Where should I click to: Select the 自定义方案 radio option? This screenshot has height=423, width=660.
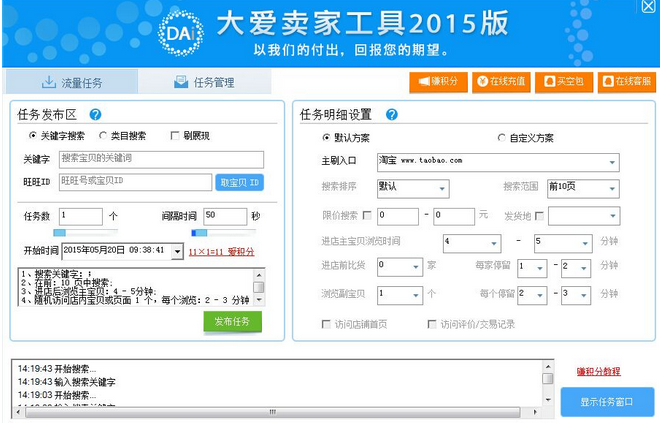pos(502,138)
